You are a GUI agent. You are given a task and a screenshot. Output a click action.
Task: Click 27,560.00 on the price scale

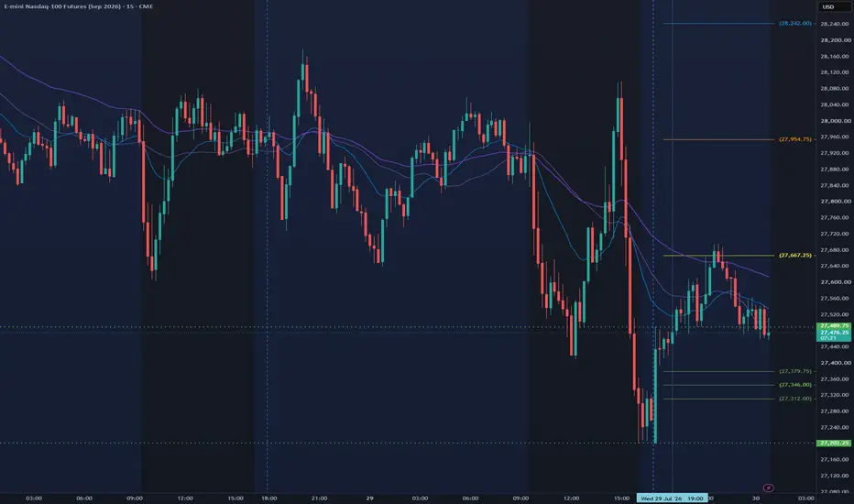point(835,298)
